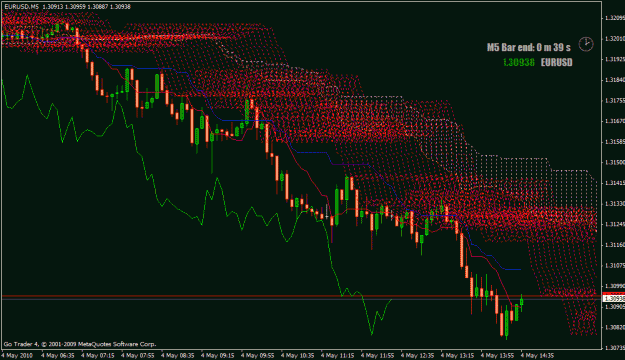This screenshot has width=625, height=360.
Task: Click the 1.32010 price axis label
Action: pyautogui.click(x=615, y=39)
